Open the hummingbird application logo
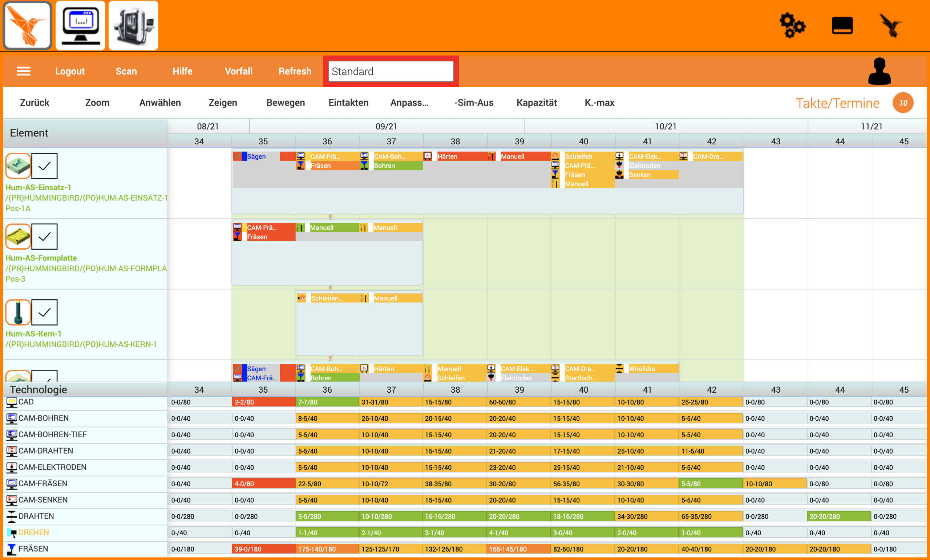The image size is (930, 560). pos(27,25)
